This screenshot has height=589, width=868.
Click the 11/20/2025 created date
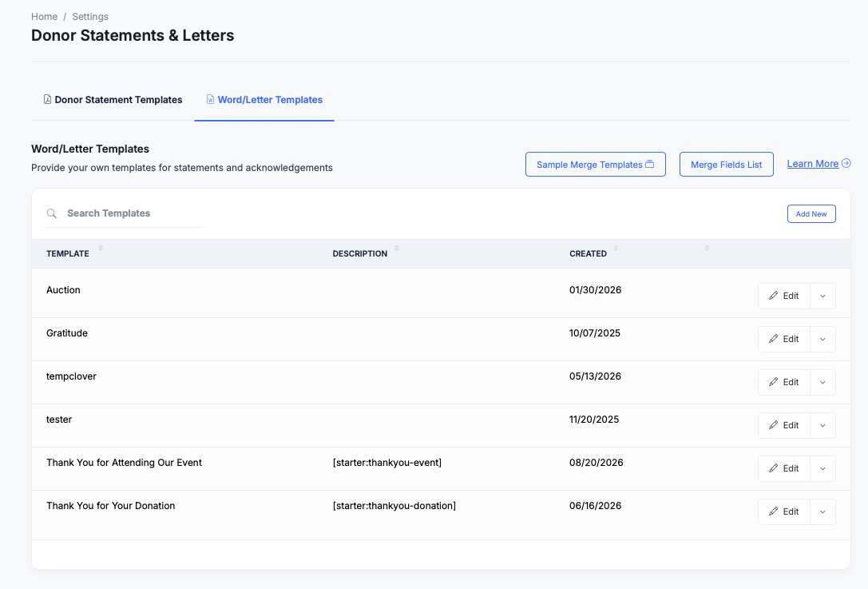tap(594, 420)
